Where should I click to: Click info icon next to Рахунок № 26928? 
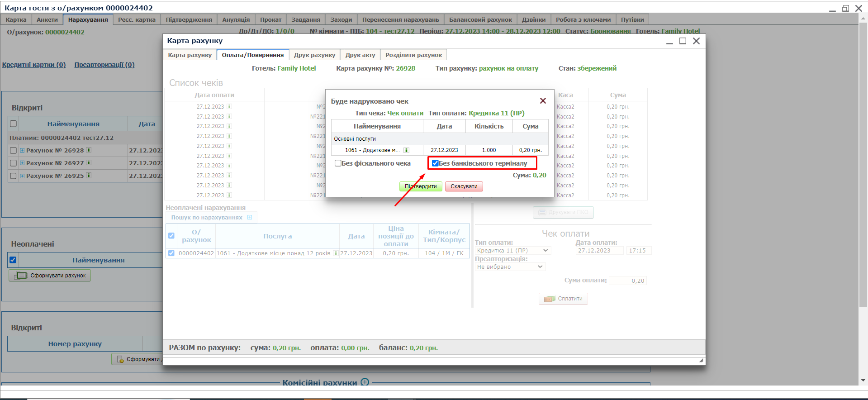click(x=89, y=150)
